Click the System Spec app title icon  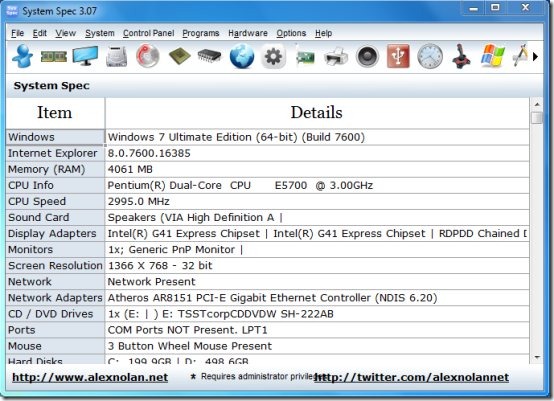coord(12,11)
